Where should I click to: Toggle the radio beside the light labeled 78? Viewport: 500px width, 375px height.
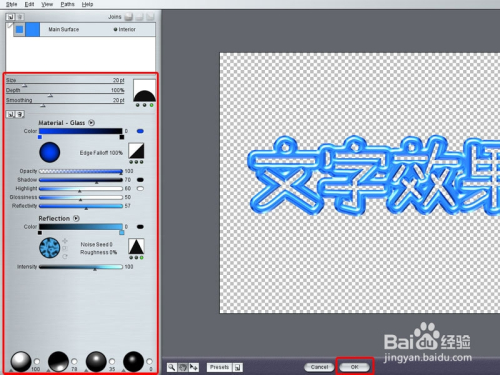pos(74,361)
